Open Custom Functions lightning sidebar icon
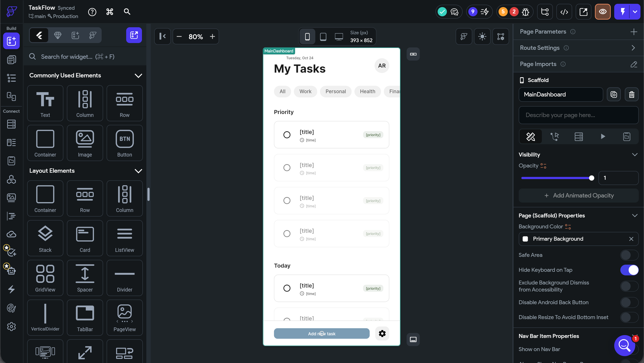644x363 pixels. [x=11, y=289]
